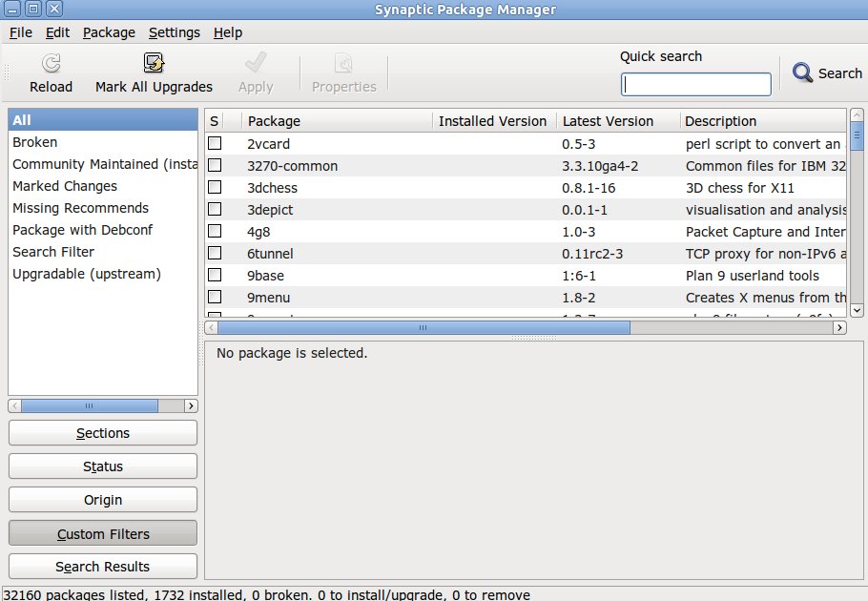The height and width of the screenshot is (601, 868).
Task: Click the package list scroll up arrow
Action: [857, 115]
